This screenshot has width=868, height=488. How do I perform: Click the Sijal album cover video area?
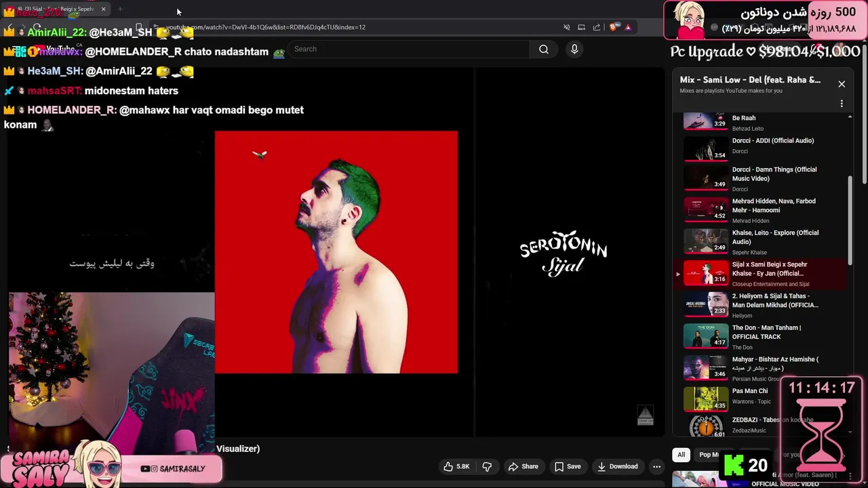point(336,252)
